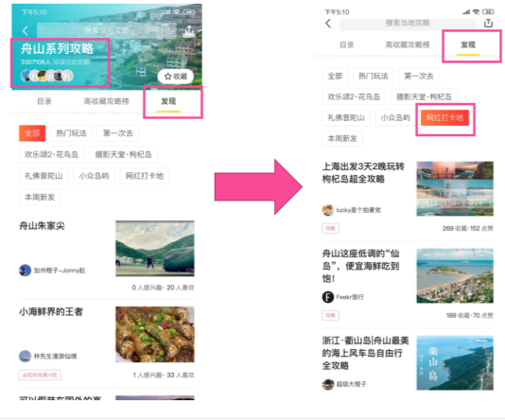Tap the 189 收藏·70 点赞 stats
Viewport: 505px width, 420px height.
470,315
